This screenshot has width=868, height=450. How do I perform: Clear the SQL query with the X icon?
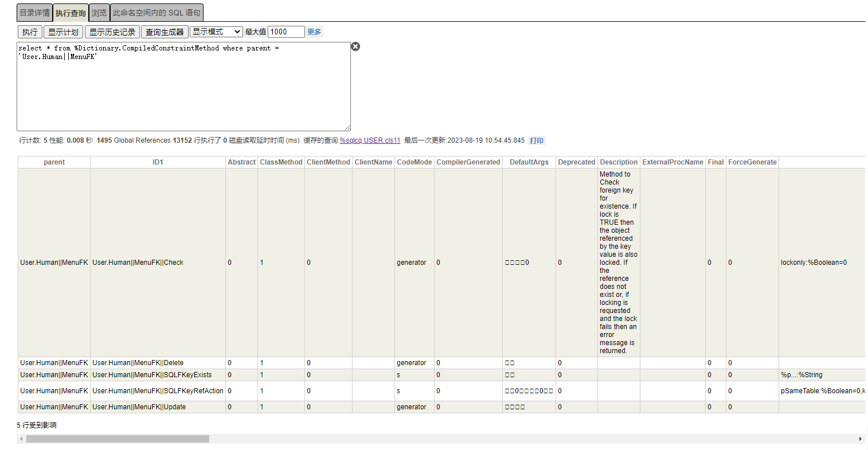point(355,46)
